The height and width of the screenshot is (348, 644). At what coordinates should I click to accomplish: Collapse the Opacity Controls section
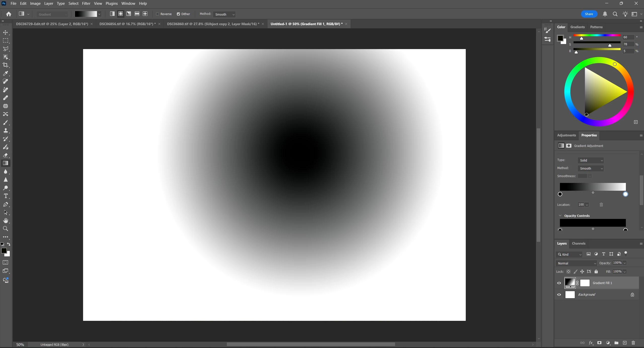click(x=560, y=216)
